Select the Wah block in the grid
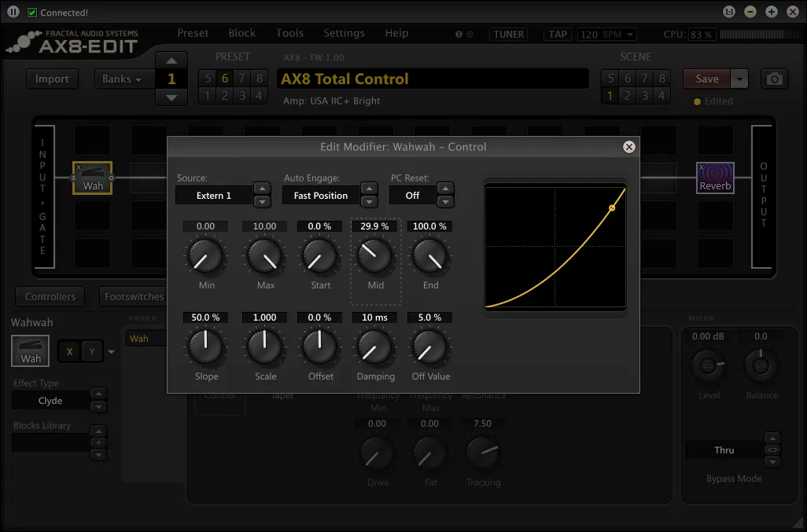This screenshot has width=807, height=532. coord(93,178)
